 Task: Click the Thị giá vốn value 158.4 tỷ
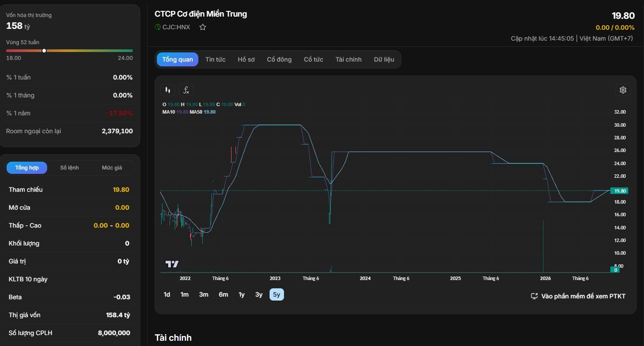pos(118,315)
